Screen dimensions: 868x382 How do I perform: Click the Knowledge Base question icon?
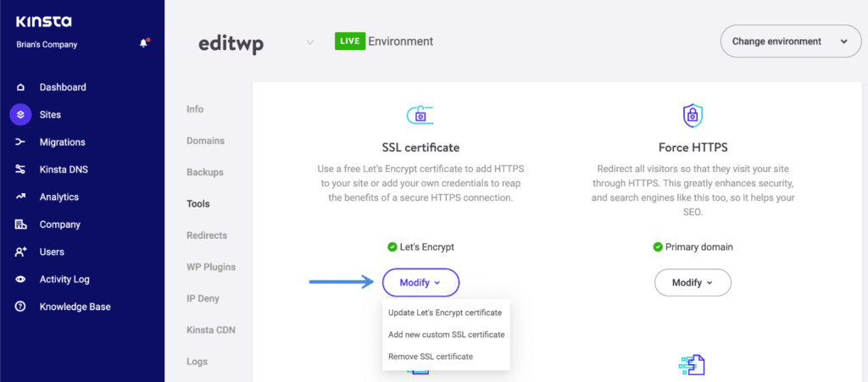click(x=20, y=307)
